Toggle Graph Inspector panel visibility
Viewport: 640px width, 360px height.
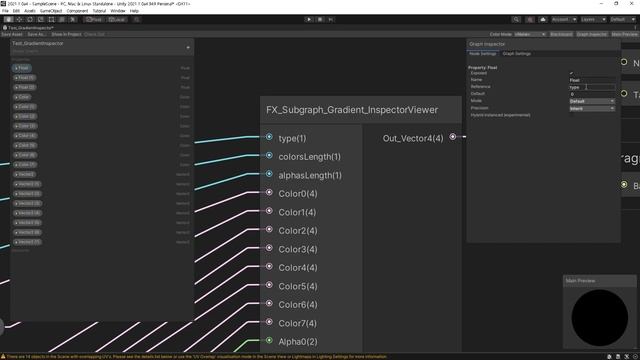tap(592, 34)
